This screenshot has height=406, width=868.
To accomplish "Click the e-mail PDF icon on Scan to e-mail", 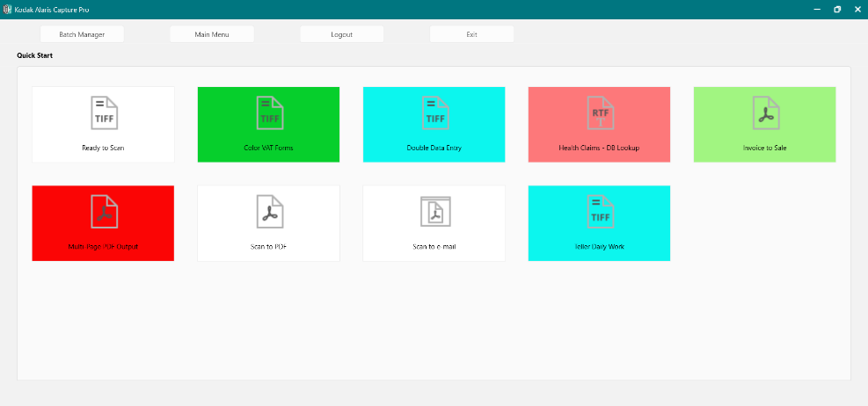I will click(x=435, y=211).
